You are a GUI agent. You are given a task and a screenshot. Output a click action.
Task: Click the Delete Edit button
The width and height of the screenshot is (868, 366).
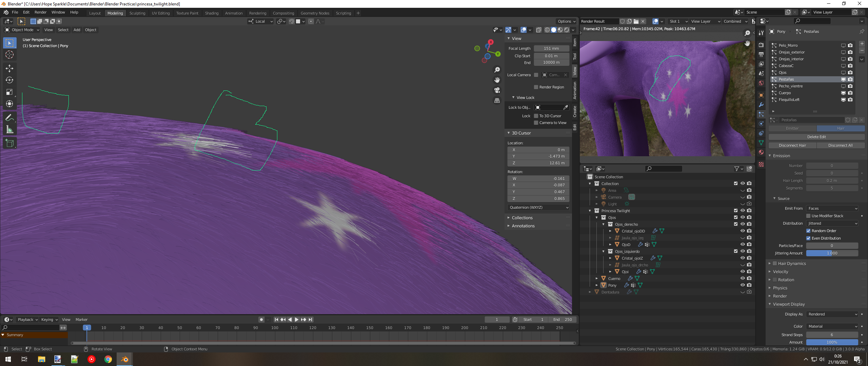(816, 137)
